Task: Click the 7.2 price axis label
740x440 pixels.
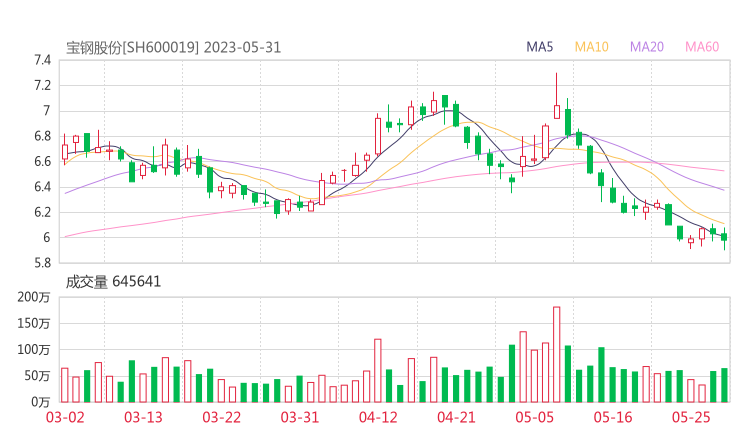Action: pos(42,85)
